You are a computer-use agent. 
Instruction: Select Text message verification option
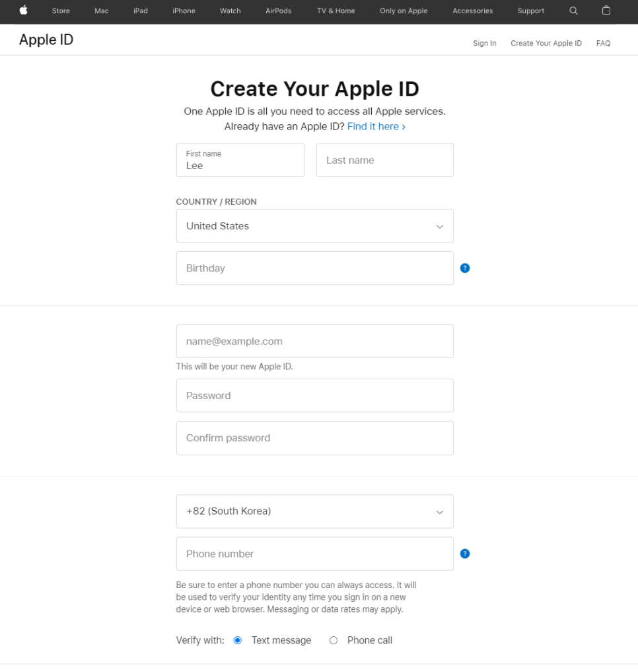click(238, 640)
